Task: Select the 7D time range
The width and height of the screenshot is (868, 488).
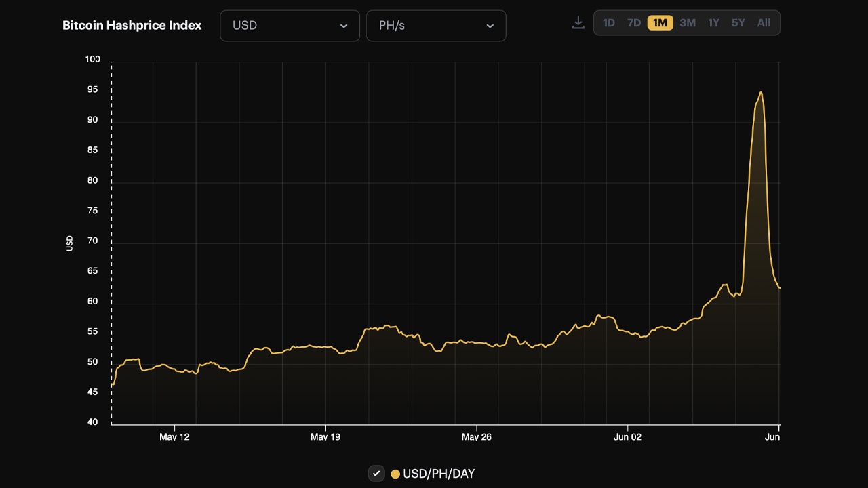Action: coord(634,22)
